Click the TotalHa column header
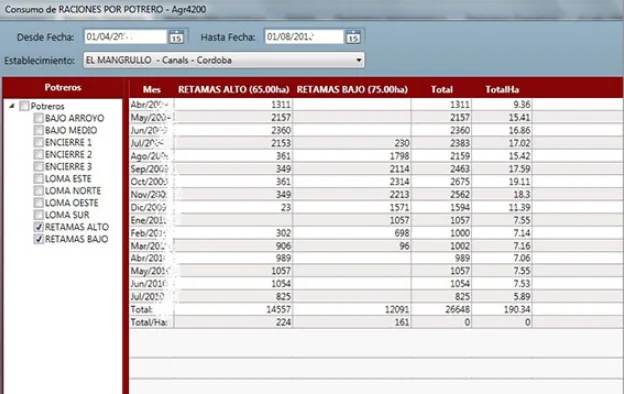Screen dimensions: 624x394 pyautogui.click(x=502, y=89)
